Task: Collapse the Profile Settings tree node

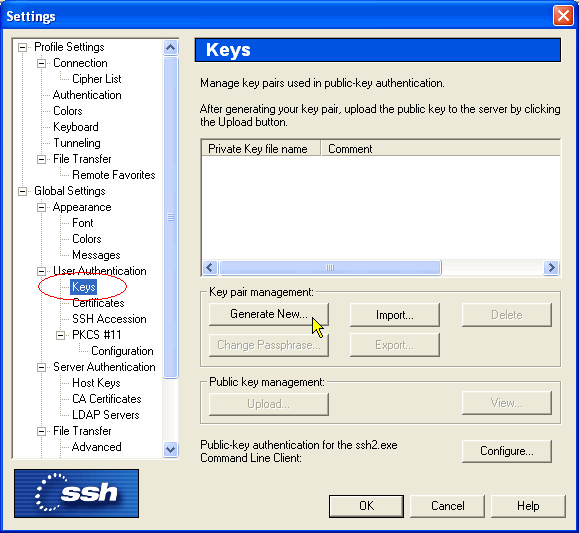Action: pyautogui.click(x=23, y=47)
